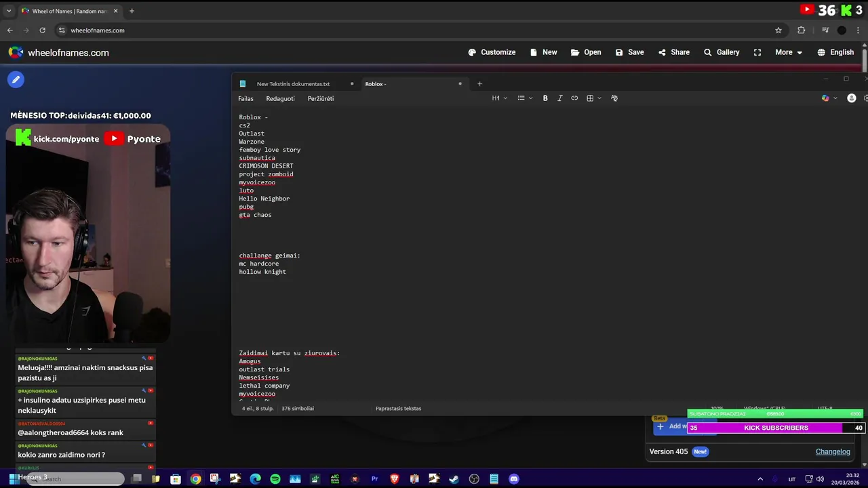Viewport: 868px width, 488px height.
Task: Go back in Chrome browser
Action: 9,30
